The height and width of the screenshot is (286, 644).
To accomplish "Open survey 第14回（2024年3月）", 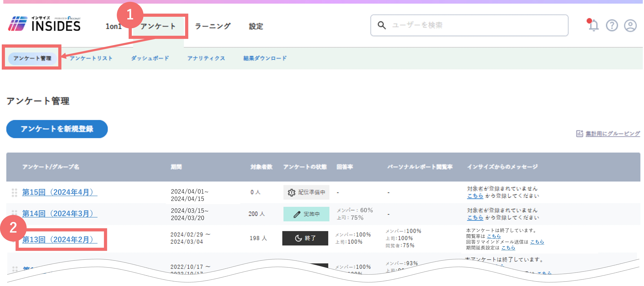I will [59, 214].
